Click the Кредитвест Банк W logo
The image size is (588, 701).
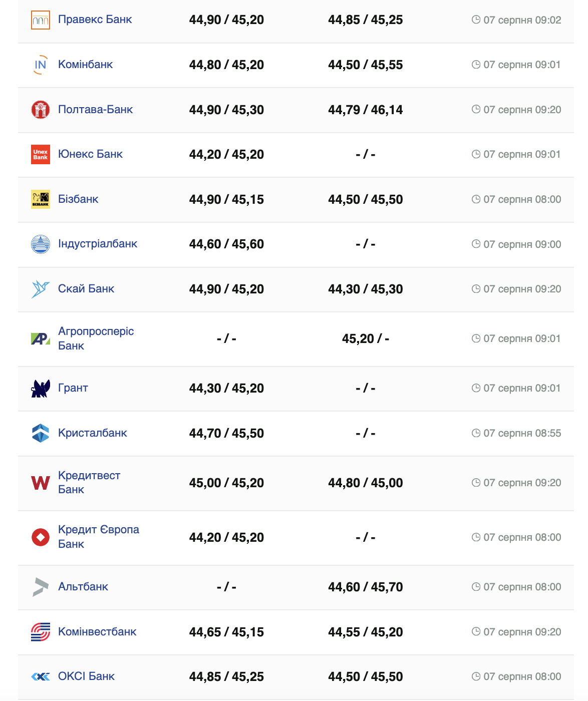coord(41,483)
